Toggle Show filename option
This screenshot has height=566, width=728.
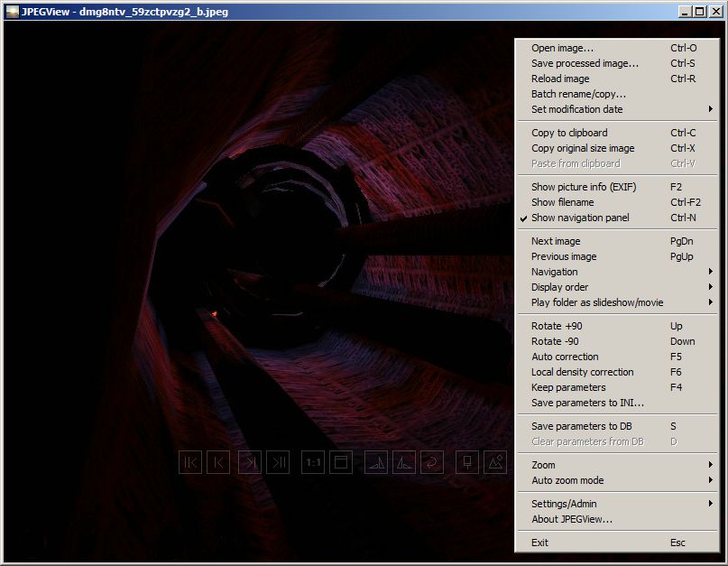[x=562, y=202]
